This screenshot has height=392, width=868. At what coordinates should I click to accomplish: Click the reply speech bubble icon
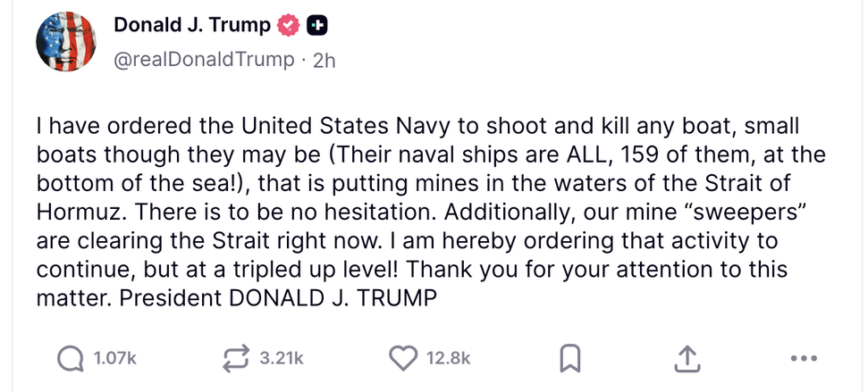click(70, 358)
